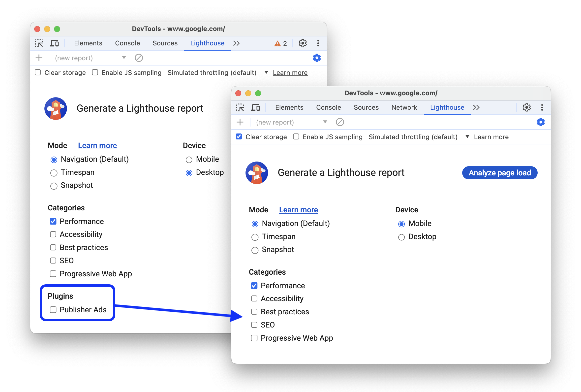Enable the Progressive Web App category
Viewport: 581px width, 392px height.
point(253,337)
